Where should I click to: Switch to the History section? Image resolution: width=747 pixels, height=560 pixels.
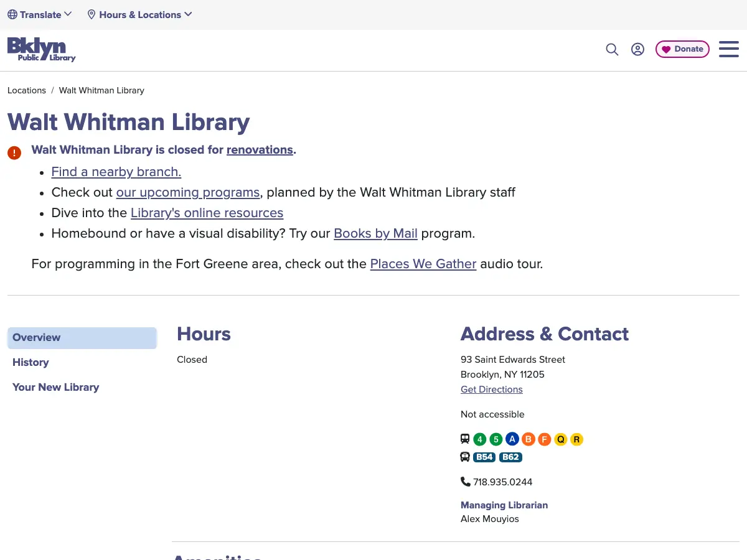(x=31, y=362)
